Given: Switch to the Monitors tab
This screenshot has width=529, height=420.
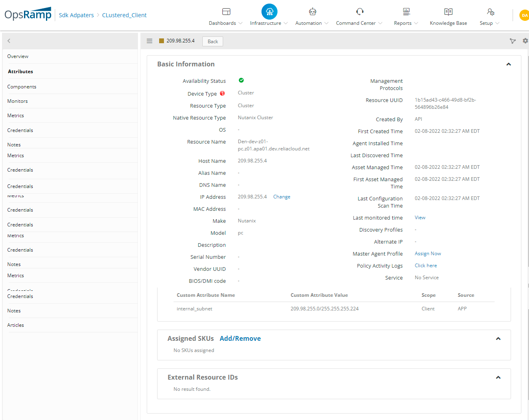Looking at the screenshot, I should pyautogui.click(x=17, y=101).
